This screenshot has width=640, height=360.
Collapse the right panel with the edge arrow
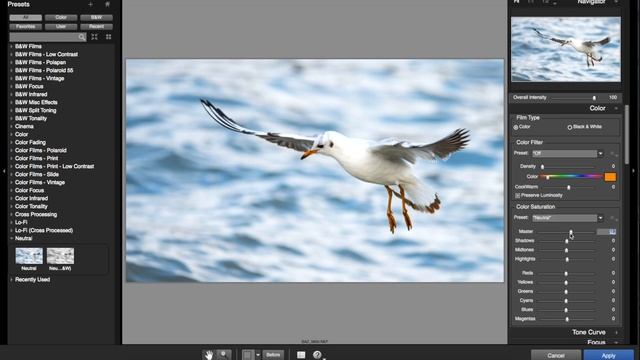point(634,171)
